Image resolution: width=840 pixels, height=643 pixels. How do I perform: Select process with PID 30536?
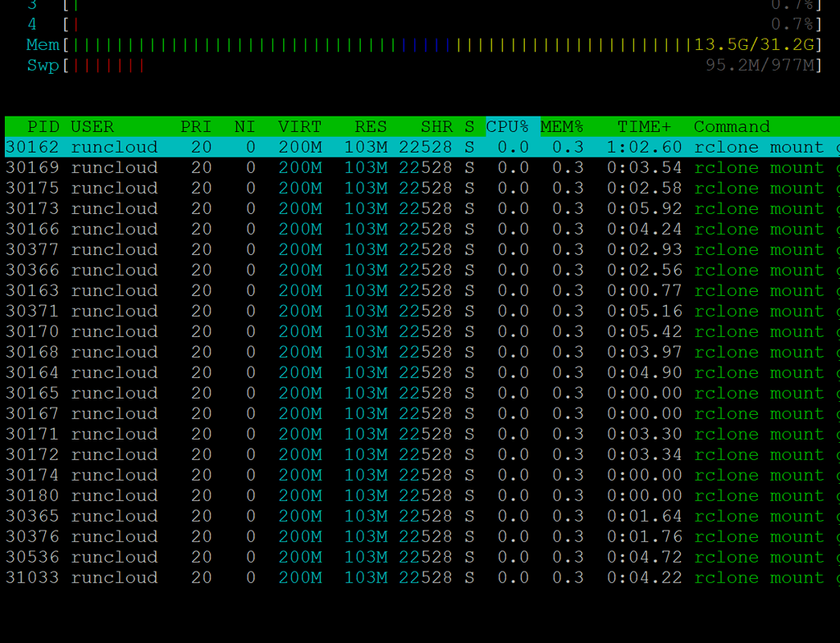(x=422, y=557)
